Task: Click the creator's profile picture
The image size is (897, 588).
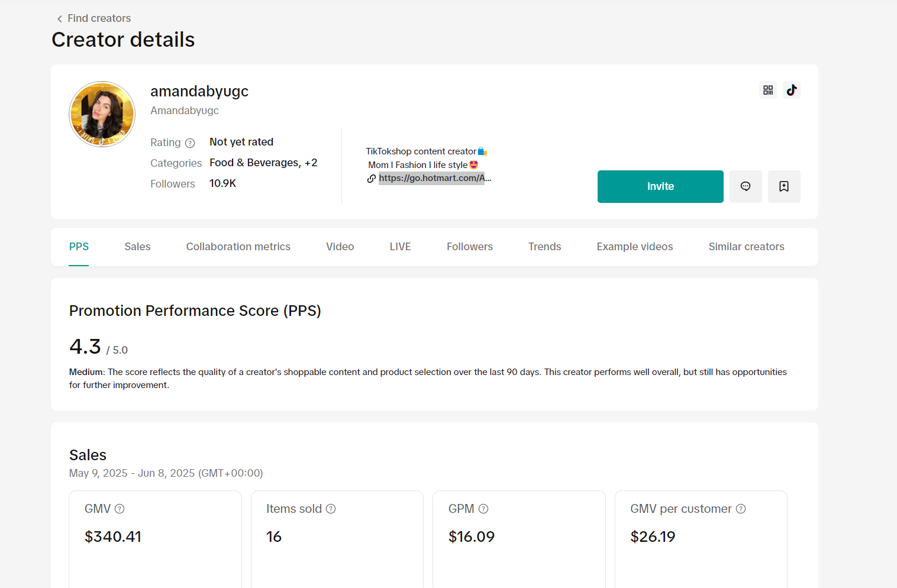Action: tap(102, 114)
